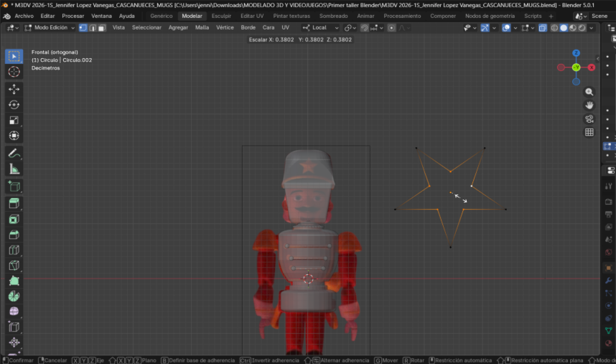Screen dimensions: 616x364
Task: Open the Local transform orientation dropdown
Action: (319, 28)
